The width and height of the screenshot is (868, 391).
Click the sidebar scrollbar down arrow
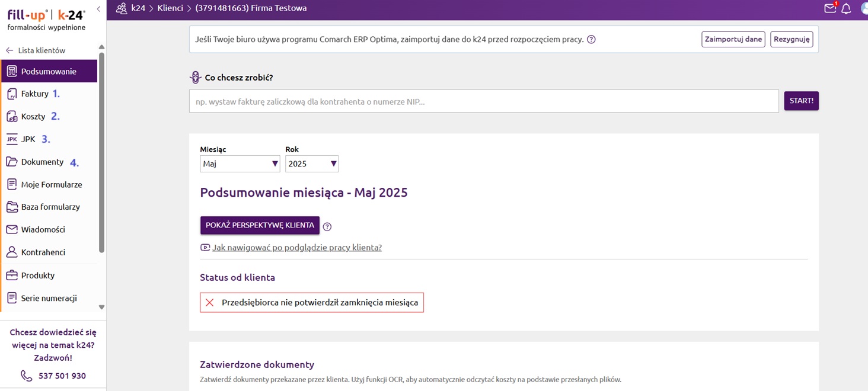101,307
